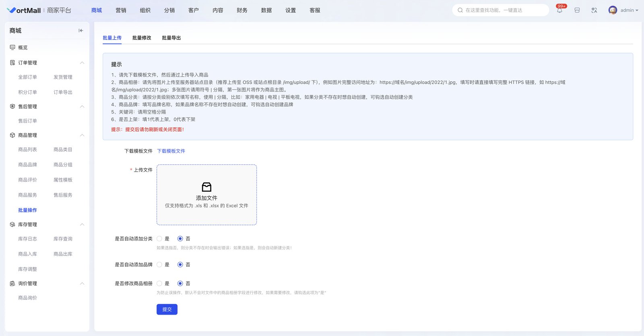Choose 是 for 是否修改商品相册
This screenshot has height=336, width=644.
point(160,284)
